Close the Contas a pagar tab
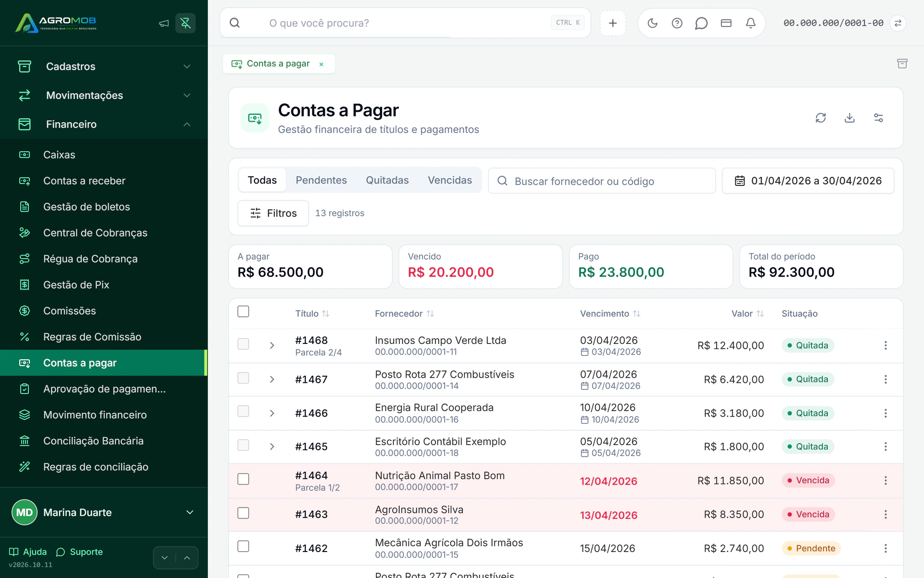The width and height of the screenshot is (924, 578). click(x=321, y=64)
